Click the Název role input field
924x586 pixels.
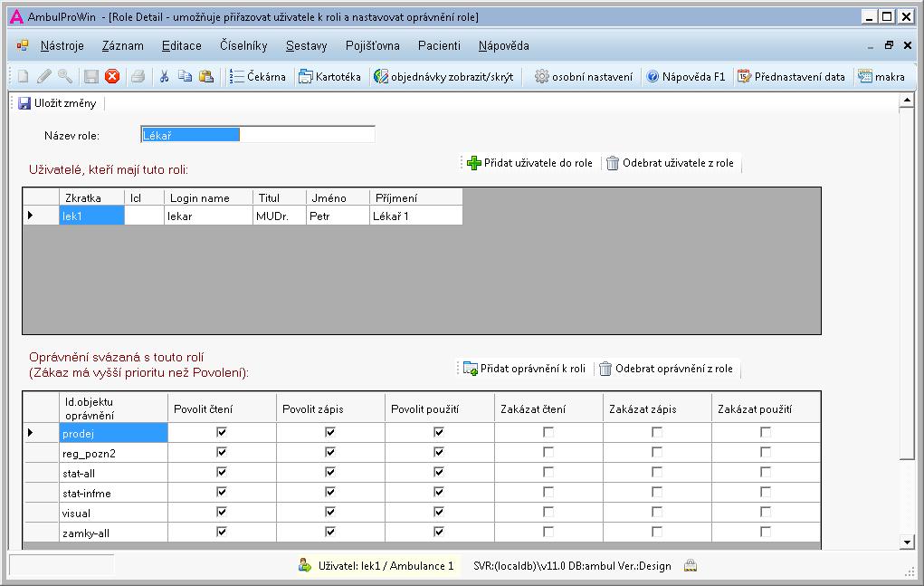[258, 134]
